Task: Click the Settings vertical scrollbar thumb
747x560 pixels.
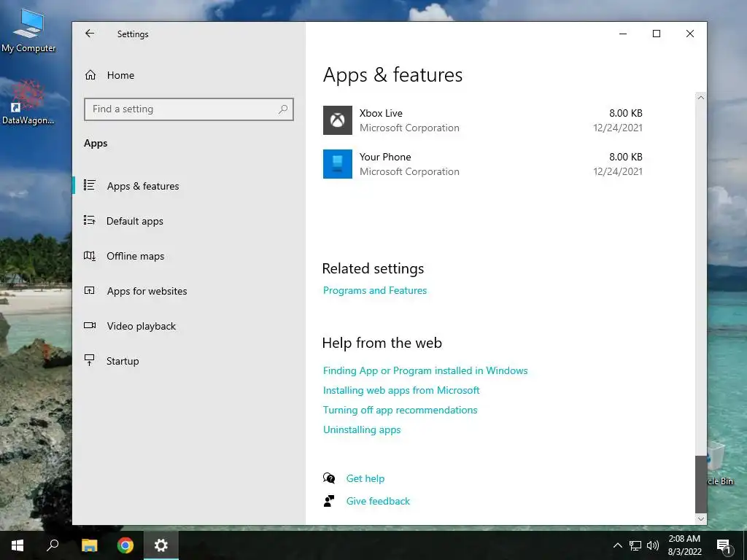Action: click(701, 483)
